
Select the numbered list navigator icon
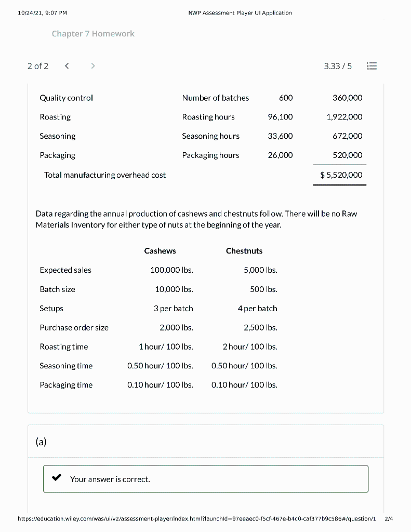(372, 65)
